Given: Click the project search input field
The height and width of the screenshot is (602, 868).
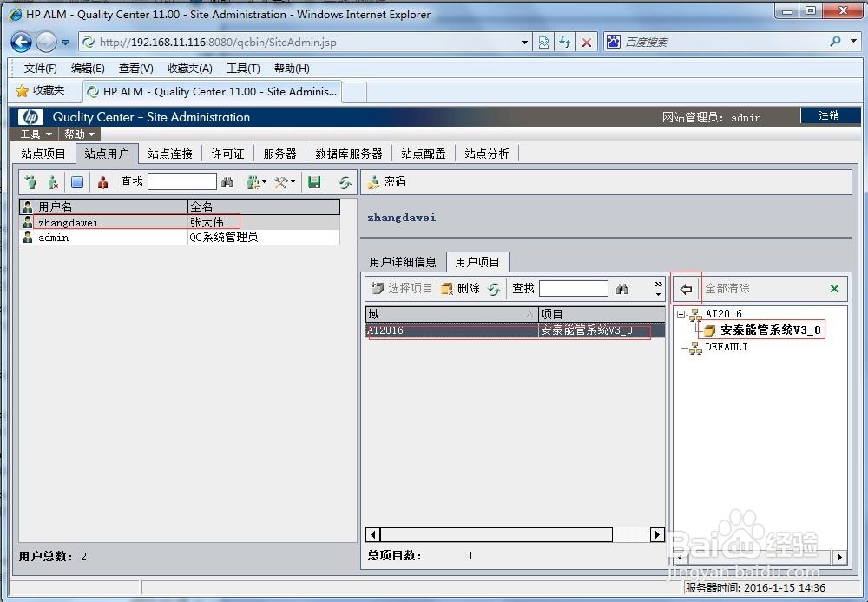Looking at the screenshot, I should (574, 288).
